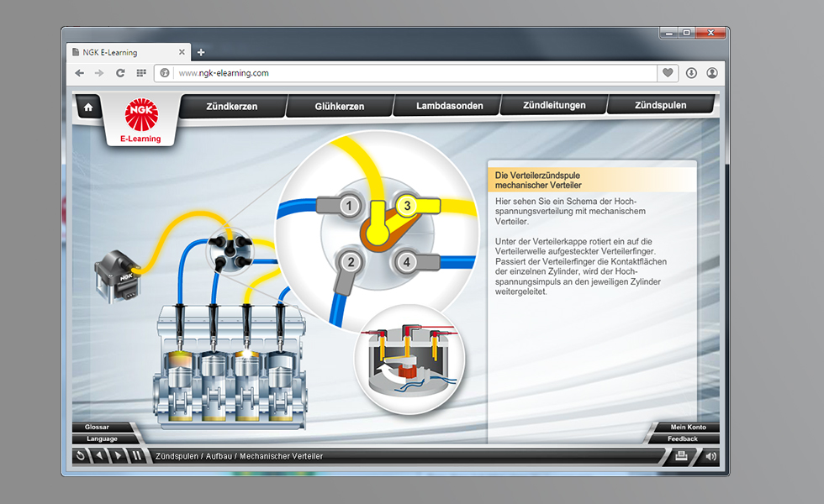Select the Lambdasonden menu
This screenshot has height=504, width=824.
449,106
